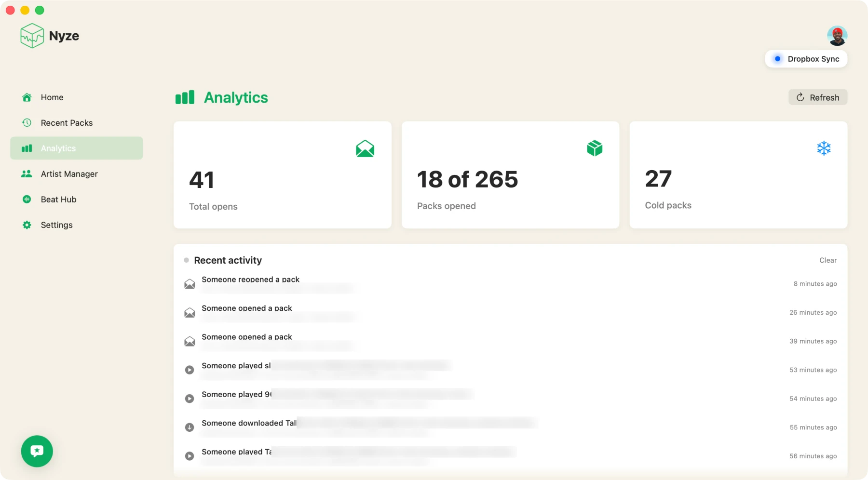Click the Recent Packs clock icon
The image size is (868, 480).
pos(27,123)
